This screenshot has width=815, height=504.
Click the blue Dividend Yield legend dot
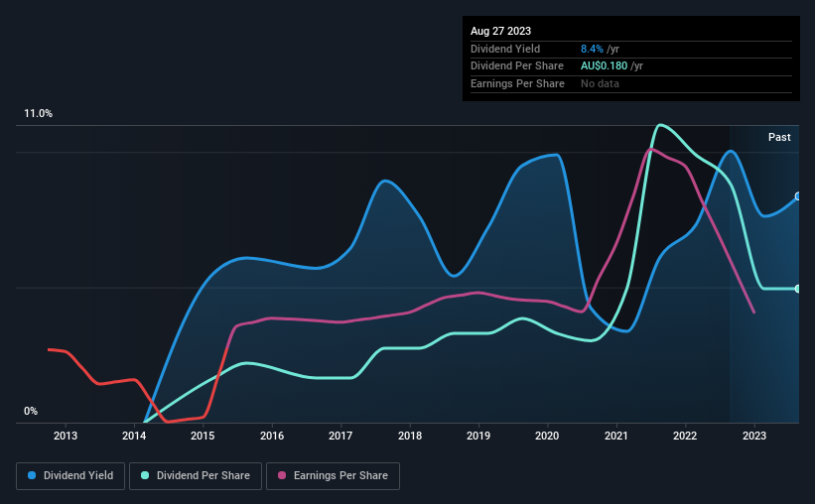pos(32,475)
